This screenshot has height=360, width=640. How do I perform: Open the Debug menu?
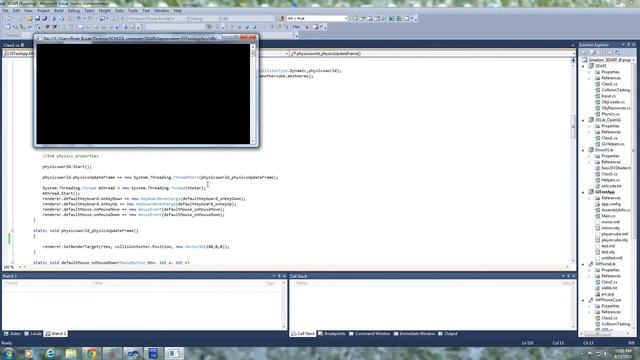(x=74, y=11)
